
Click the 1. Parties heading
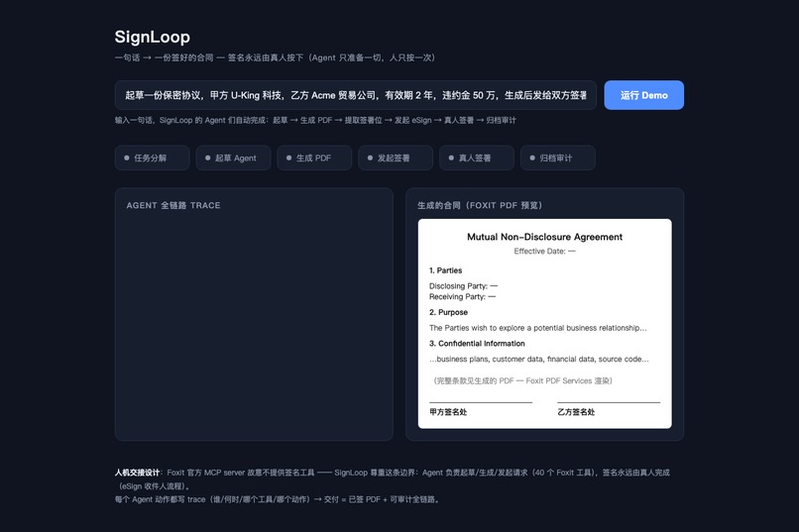pyautogui.click(x=445, y=270)
